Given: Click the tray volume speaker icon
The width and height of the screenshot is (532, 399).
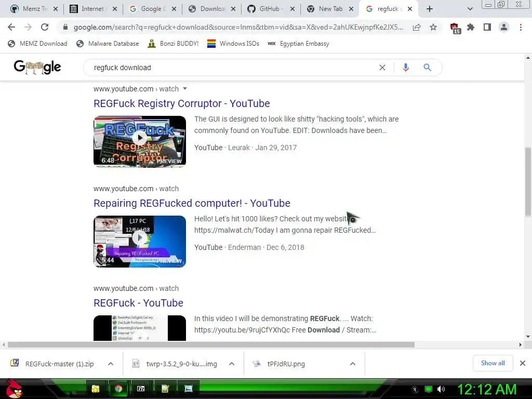Looking at the screenshot, I should [441, 389].
